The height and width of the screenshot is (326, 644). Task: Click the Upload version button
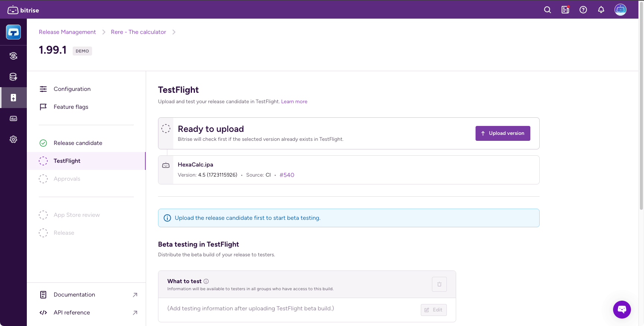503,133
